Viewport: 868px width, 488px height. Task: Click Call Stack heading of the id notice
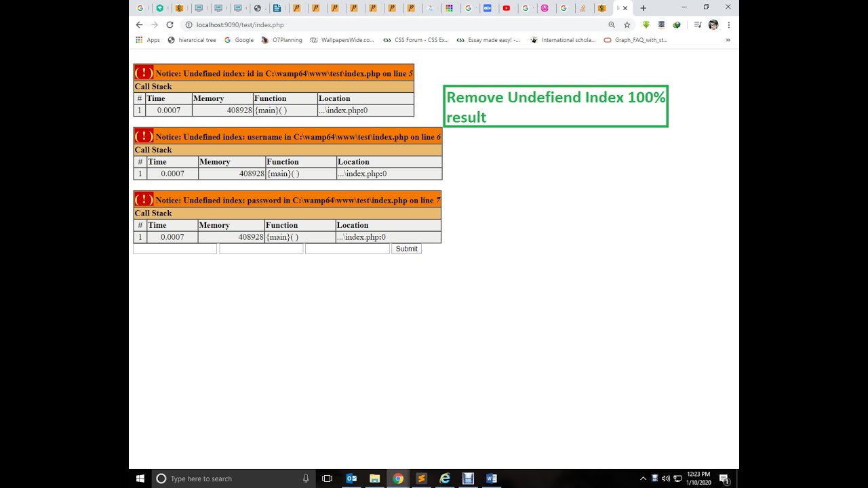coord(153,87)
